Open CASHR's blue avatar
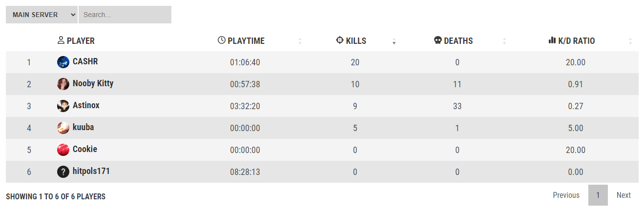The image size is (644, 211). pos(63,62)
